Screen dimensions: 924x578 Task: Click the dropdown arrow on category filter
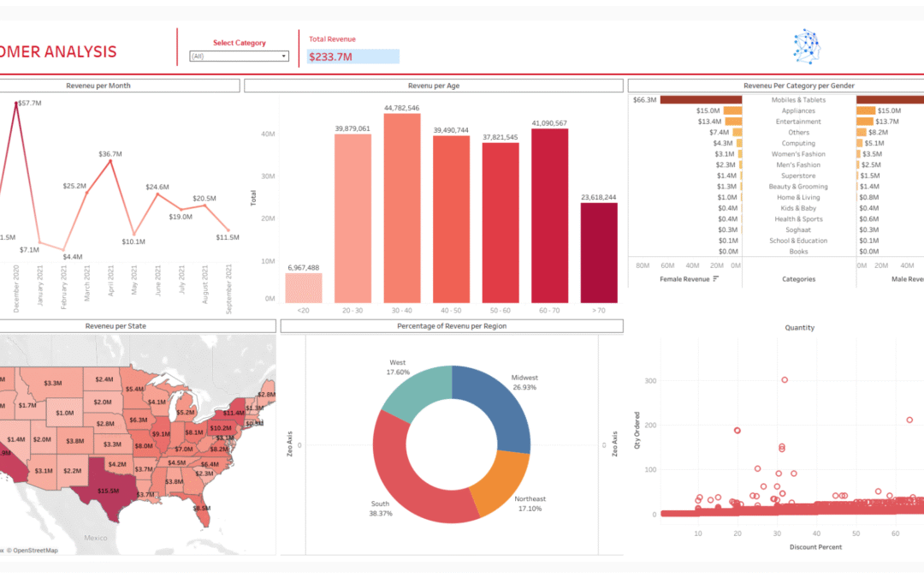pyautogui.click(x=283, y=56)
